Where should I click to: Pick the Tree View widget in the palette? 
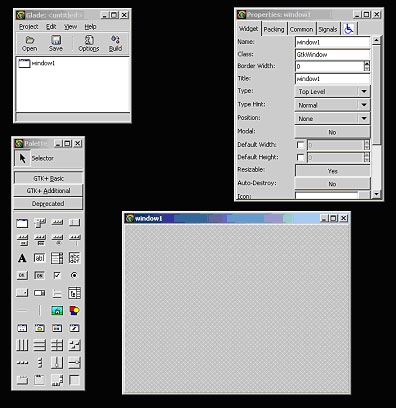click(x=74, y=293)
